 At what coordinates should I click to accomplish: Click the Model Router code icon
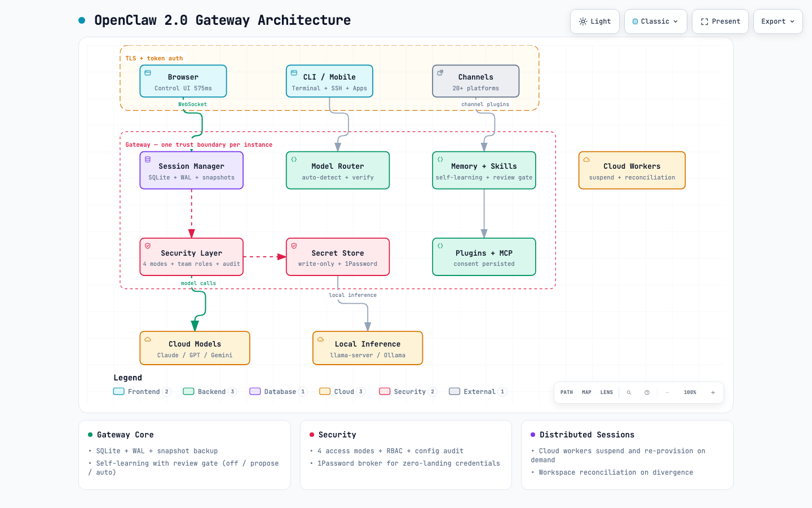[x=294, y=160]
